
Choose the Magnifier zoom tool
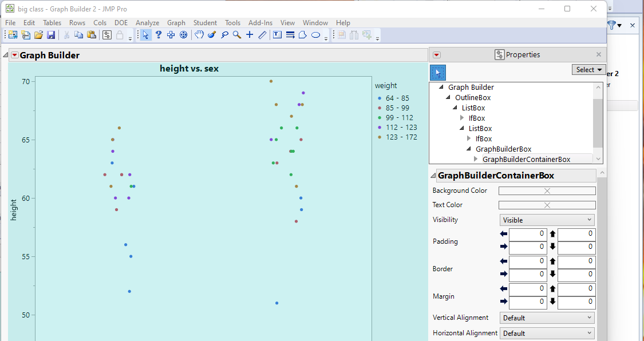click(237, 35)
